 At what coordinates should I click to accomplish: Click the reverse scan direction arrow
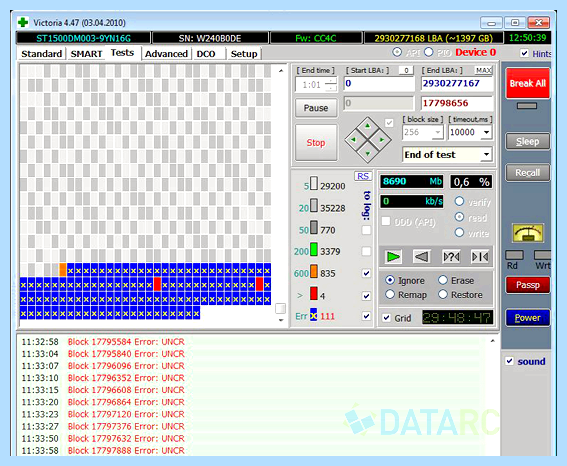point(422,257)
